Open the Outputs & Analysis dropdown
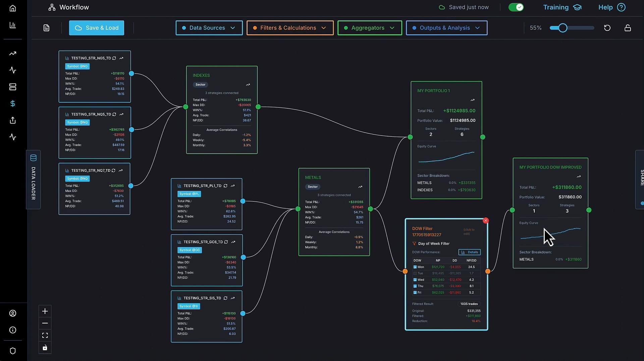Screen dimensions: 644x361 click(446, 28)
